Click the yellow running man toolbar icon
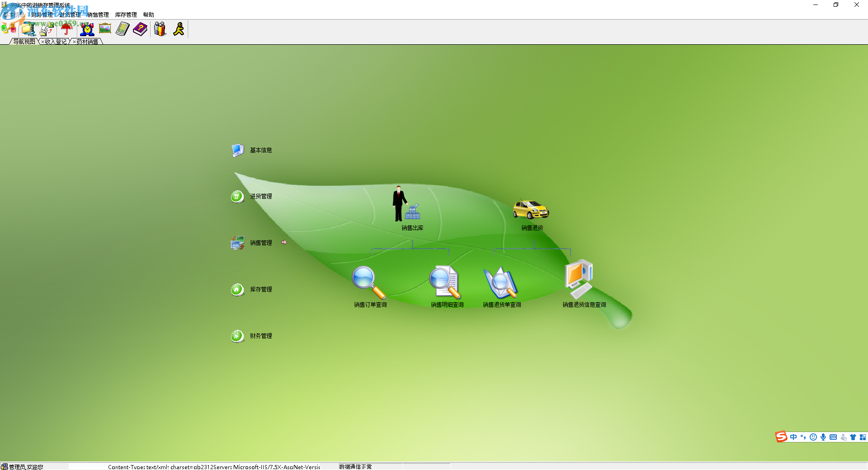Image resolution: width=868 pixels, height=470 pixels. click(x=179, y=29)
